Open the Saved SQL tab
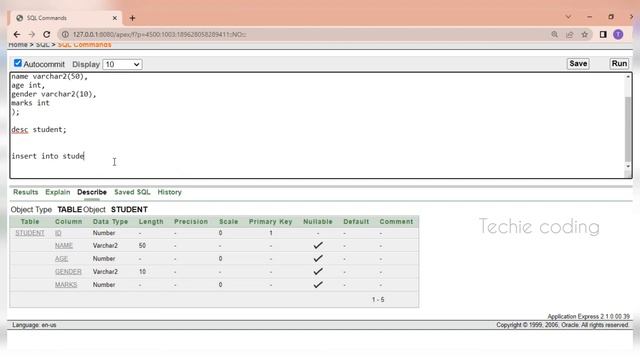The image size is (640, 360). click(x=132, y=192)
